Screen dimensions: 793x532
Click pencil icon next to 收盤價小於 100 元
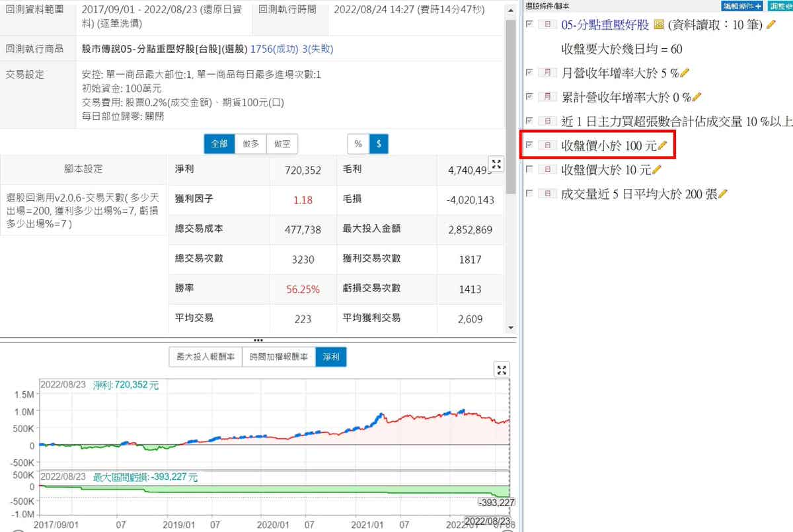tap(663, 146)
